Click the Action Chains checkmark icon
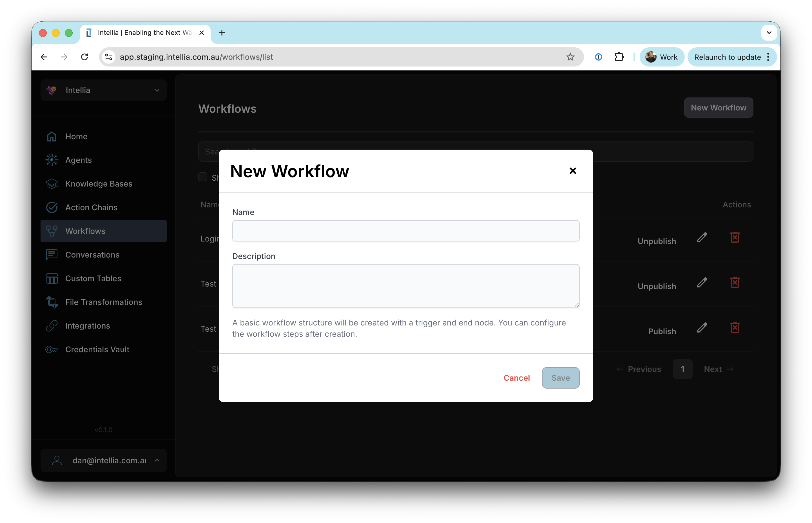The image size is (812, 523). tap(52, 207)
